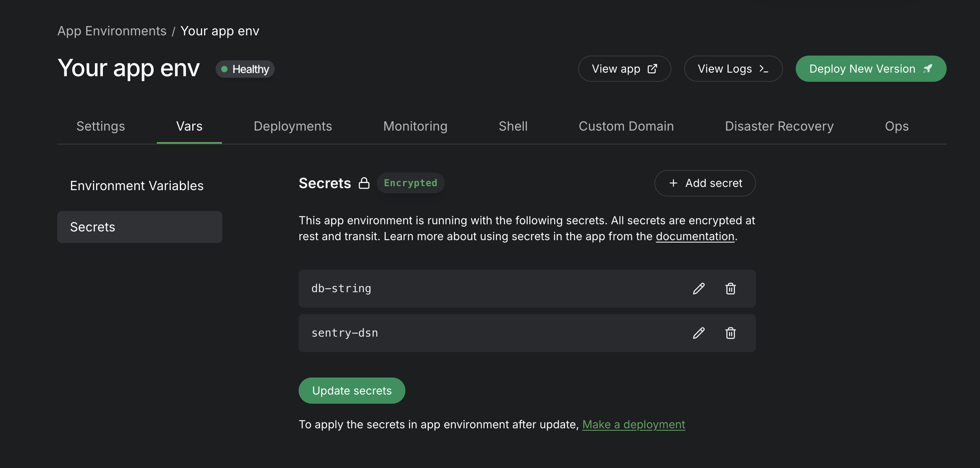Click the Add secret button

click(705, 183)
